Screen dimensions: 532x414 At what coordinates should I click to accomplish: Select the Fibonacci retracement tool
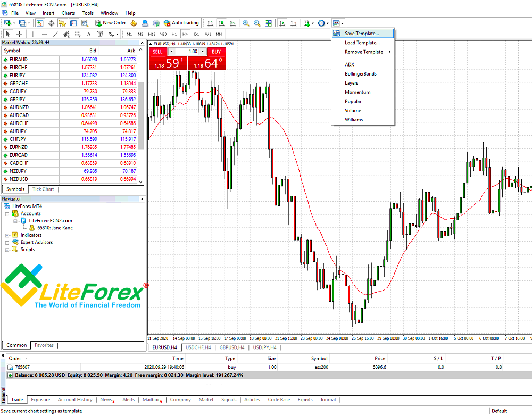(78, 34)
